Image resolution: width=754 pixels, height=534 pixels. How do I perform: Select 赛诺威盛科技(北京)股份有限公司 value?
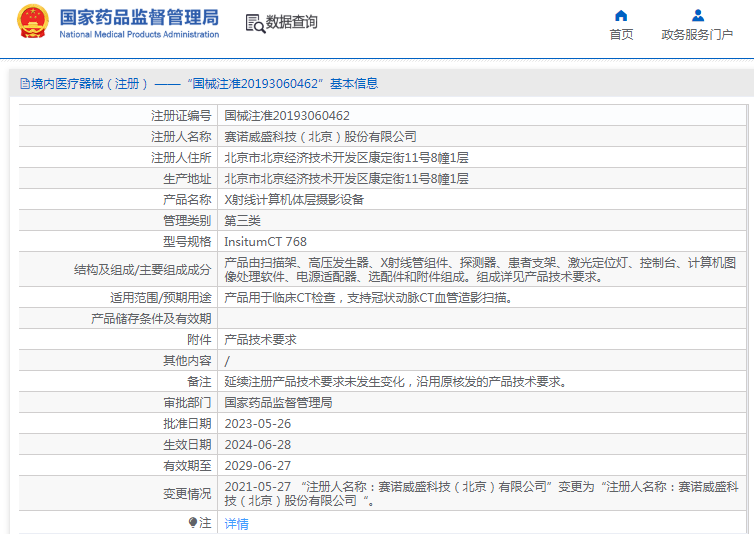point(320,137)
